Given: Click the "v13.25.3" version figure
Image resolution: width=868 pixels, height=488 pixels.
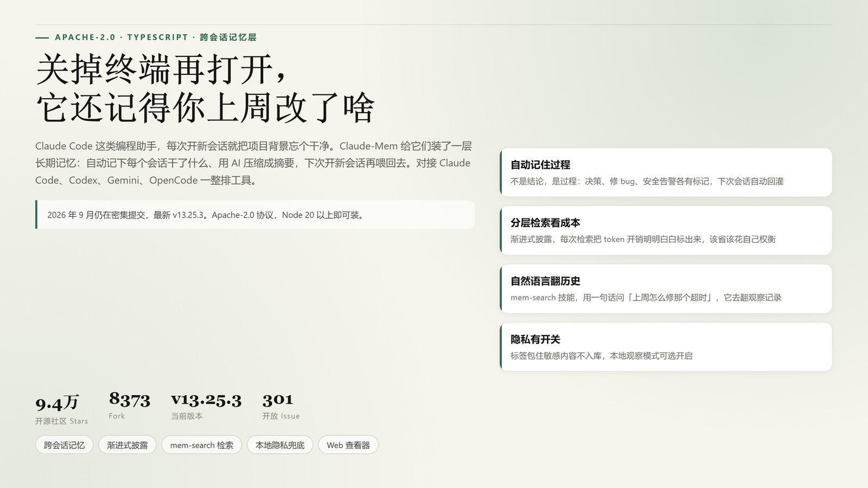Looking at the screenshot, I should coord(206,400).
